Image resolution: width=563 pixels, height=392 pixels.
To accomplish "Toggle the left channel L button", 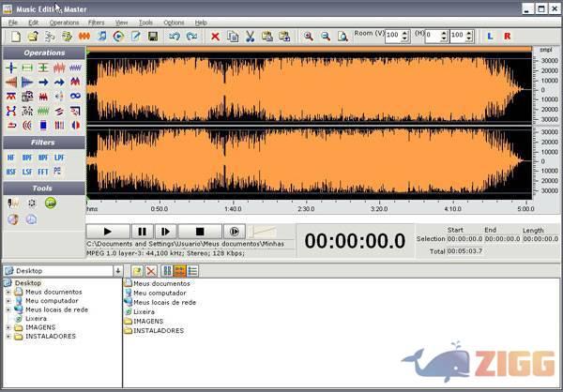I will [490, 37].
